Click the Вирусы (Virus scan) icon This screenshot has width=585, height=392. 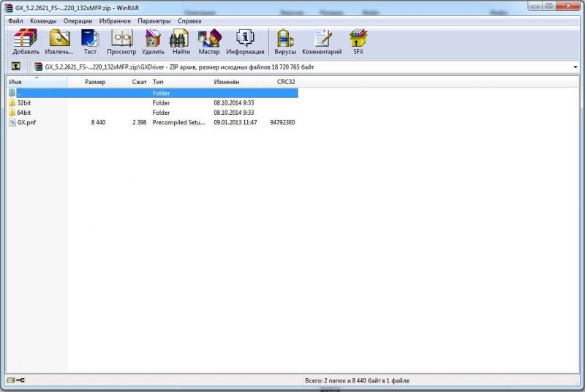[285, 42]
